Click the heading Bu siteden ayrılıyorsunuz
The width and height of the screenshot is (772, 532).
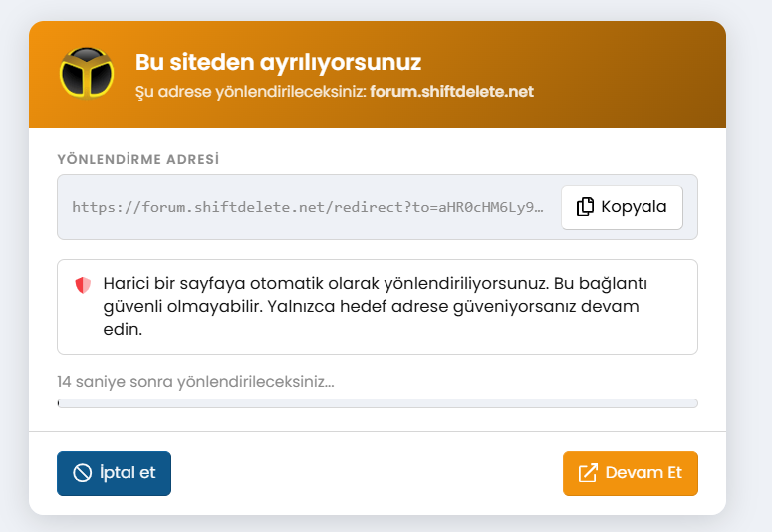tap(278, 63)
